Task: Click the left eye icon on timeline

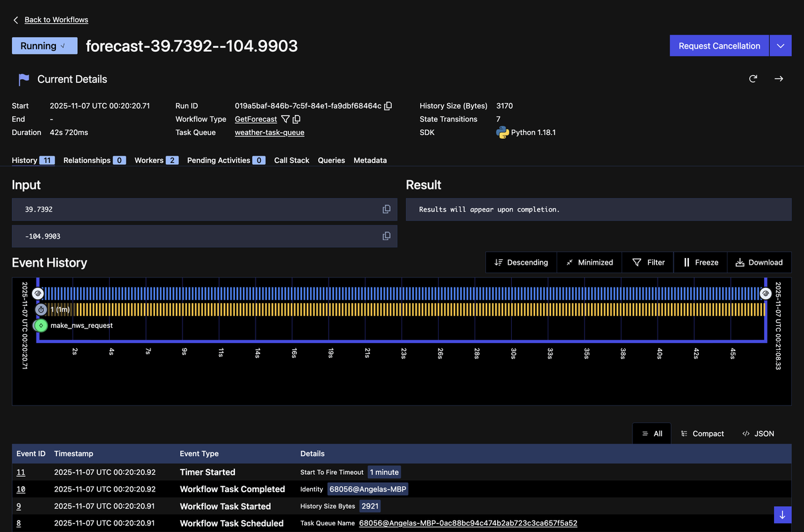Action: click(x=38, y=293)
